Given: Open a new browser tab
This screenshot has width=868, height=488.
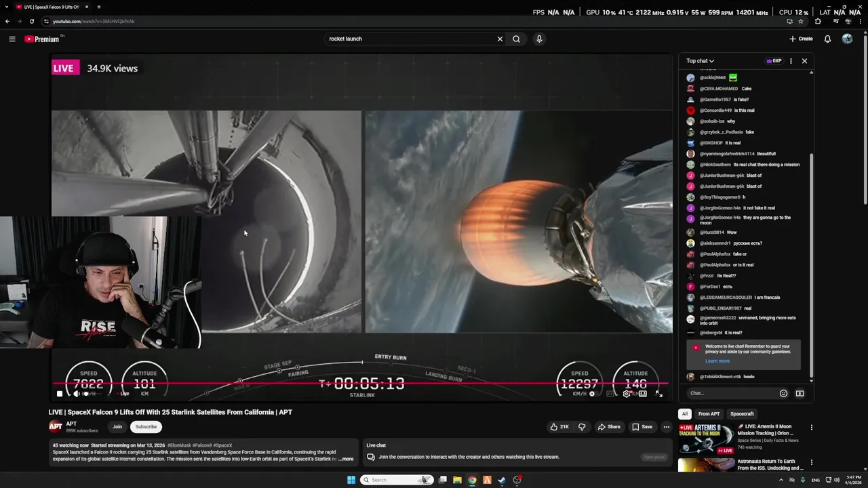Looking at the screenshot, I should [x=99, y=7].
